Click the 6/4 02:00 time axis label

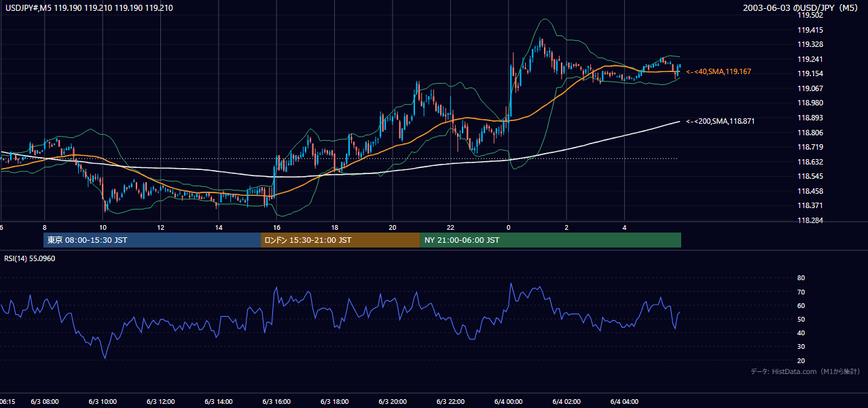tap(566, 401)
